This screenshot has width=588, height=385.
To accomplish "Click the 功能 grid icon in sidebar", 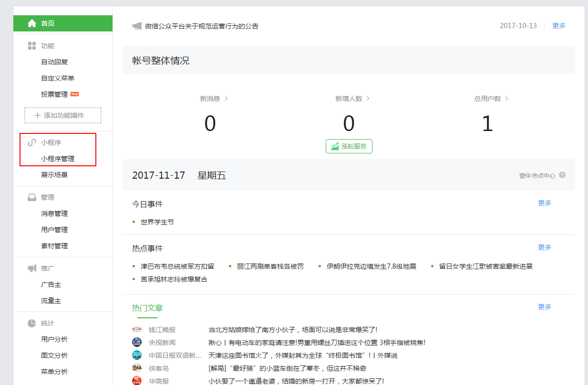I will click(32, 46).
